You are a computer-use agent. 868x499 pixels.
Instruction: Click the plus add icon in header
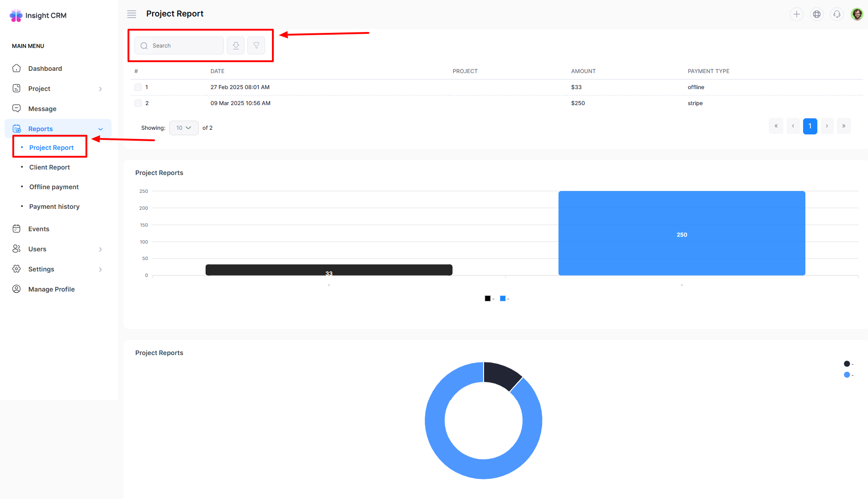coord(796,14)
